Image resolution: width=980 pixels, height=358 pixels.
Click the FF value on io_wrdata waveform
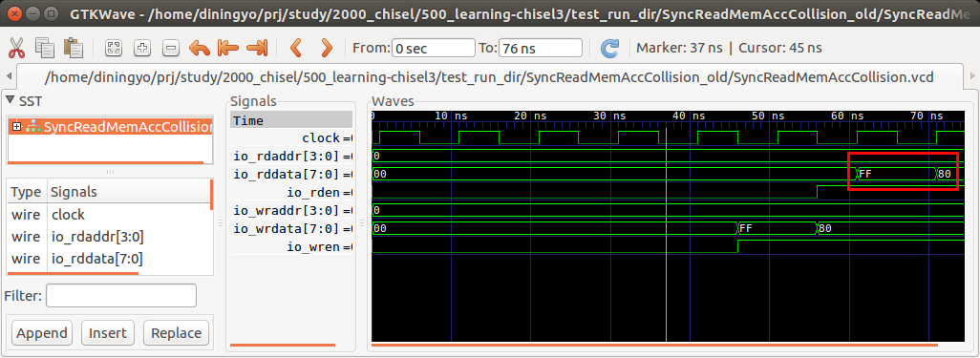coord(746,229)
